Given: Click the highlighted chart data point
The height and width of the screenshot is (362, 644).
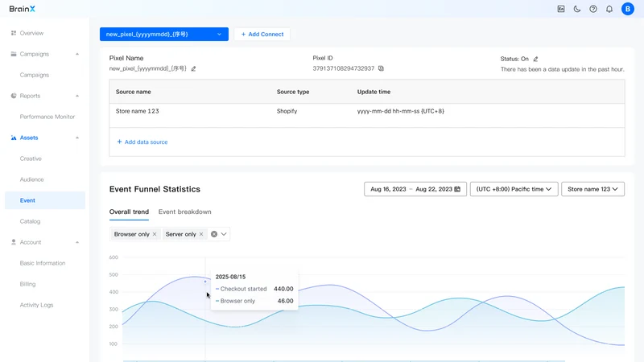Looking at the screenshot, I should point(205,282).
